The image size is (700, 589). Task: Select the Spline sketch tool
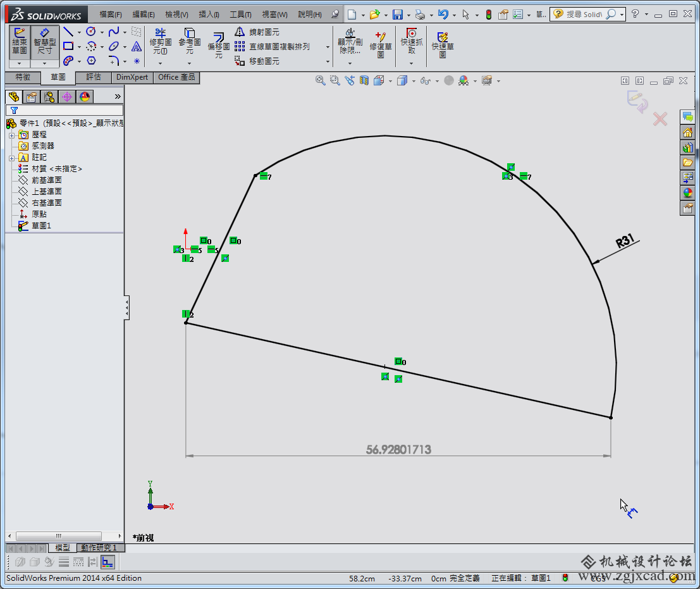point(114,32)
